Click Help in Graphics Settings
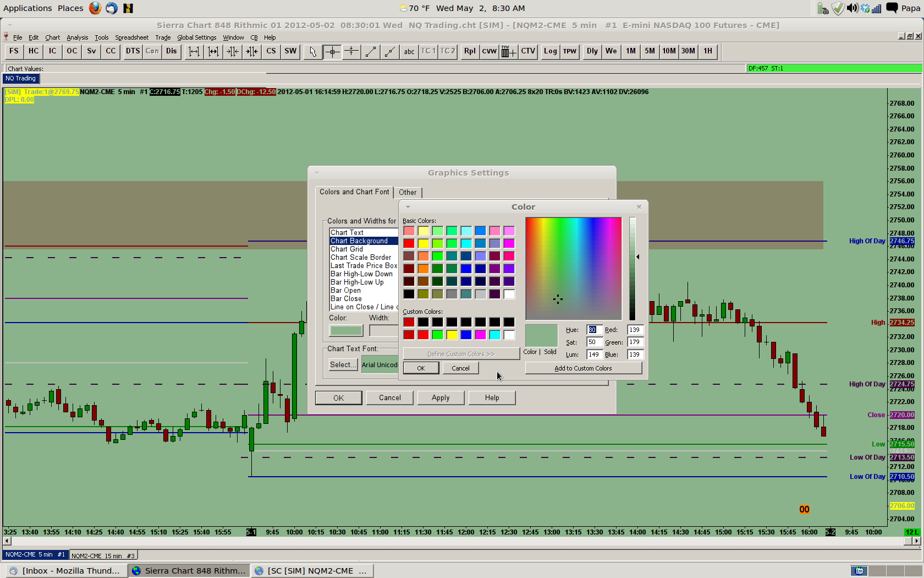 click(492, 398)
